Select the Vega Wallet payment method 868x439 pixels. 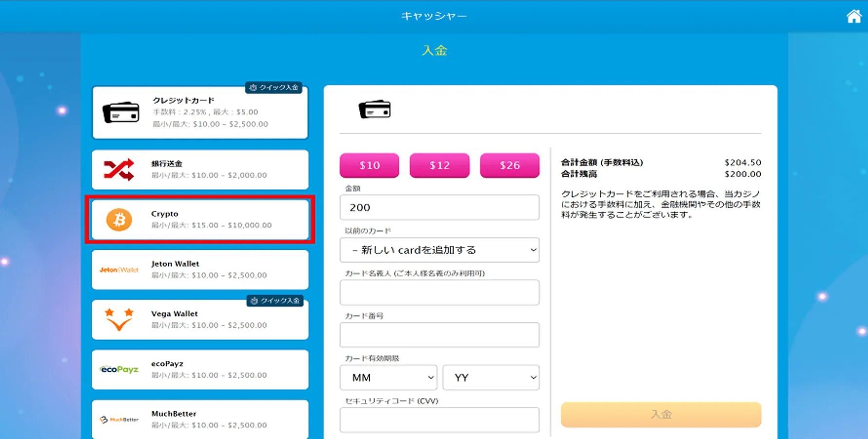coord(200,319)
